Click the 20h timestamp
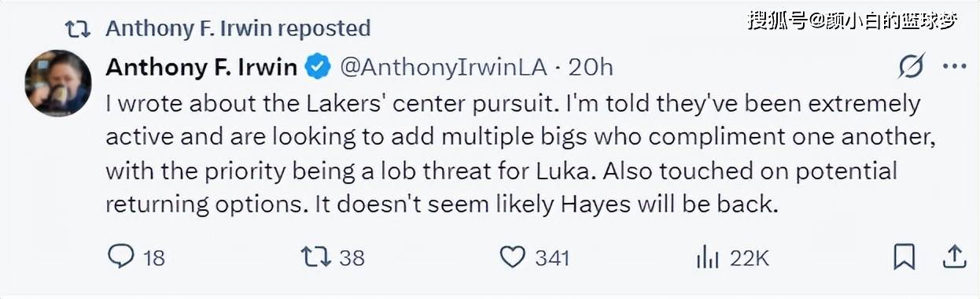Image resolution: width=980 pixels, height=299 pixels. tap(590, 68)
